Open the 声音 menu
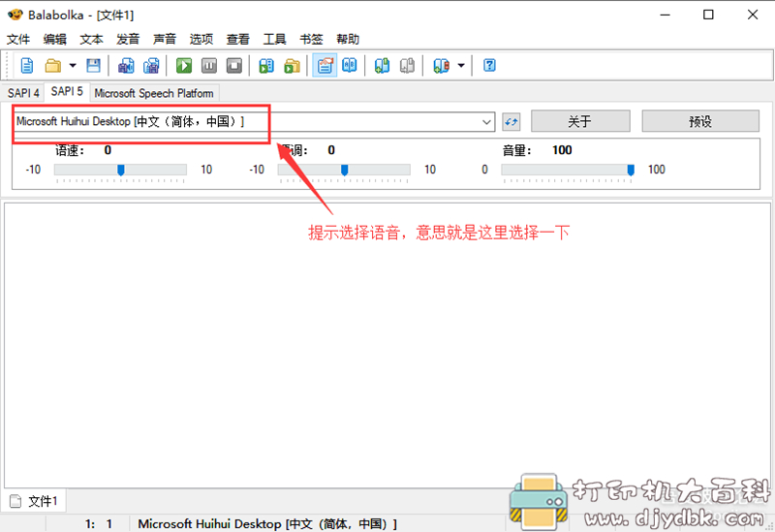The image size is (775, 532). (165, 39)
